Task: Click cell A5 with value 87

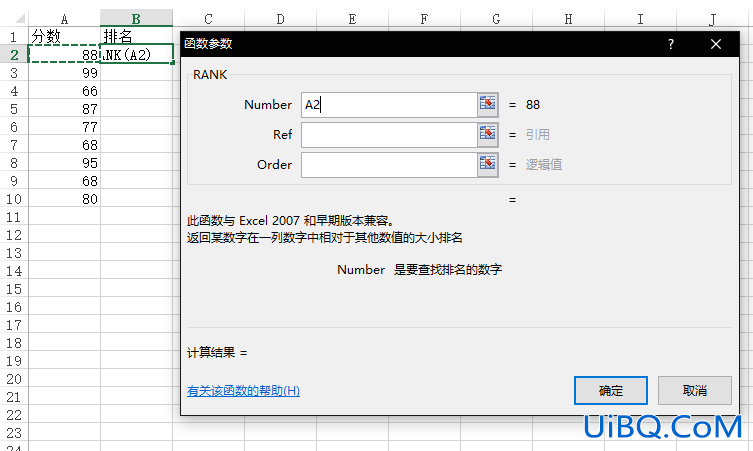Action: [64, 109]
